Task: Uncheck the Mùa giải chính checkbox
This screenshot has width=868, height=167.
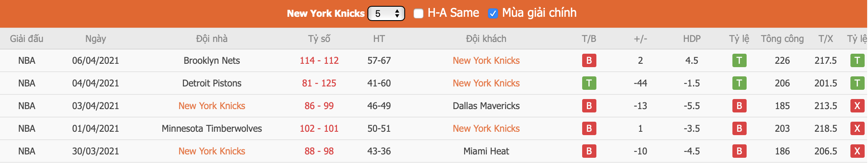Action: pos(493,13)
